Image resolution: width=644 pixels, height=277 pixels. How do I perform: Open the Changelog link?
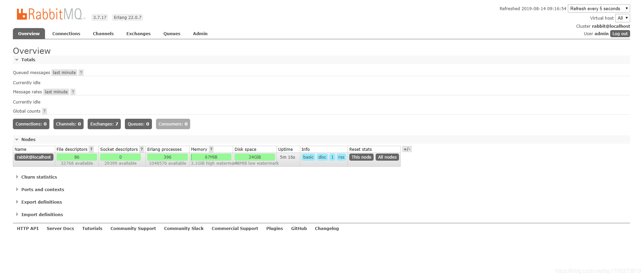327,228
